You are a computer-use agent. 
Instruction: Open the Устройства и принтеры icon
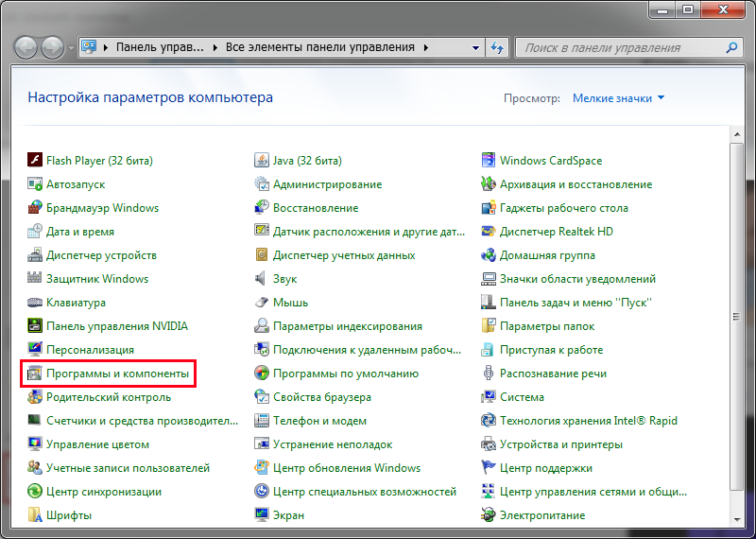click(489, 443)
